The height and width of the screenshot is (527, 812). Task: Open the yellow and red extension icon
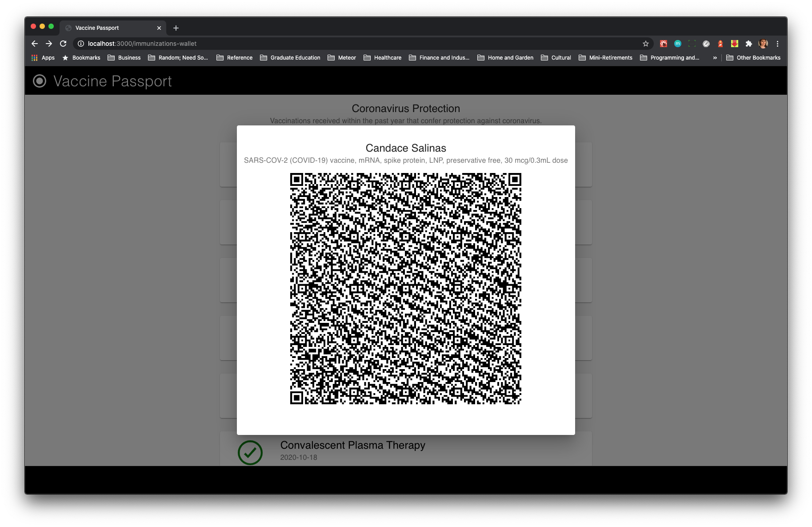735,44
